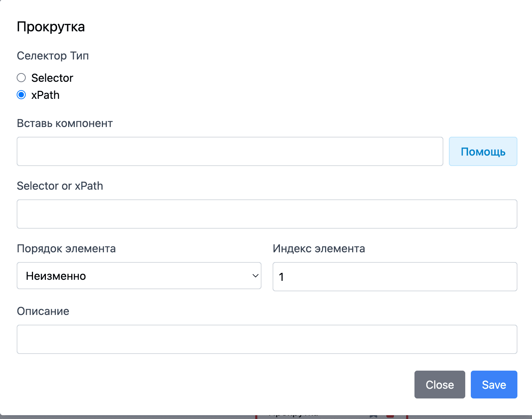Click the "Селектор Тип" section label
The image size is (532, 419).
point(53,56)
